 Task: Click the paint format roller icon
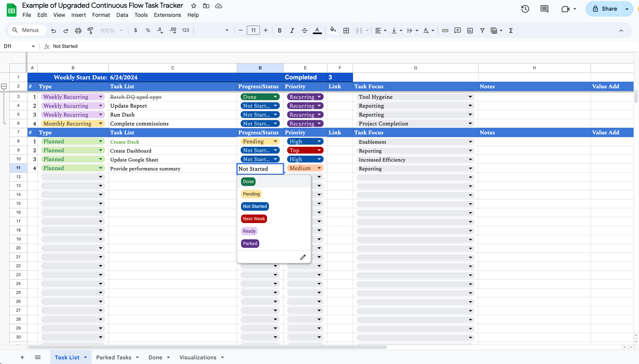click(90, 31)
